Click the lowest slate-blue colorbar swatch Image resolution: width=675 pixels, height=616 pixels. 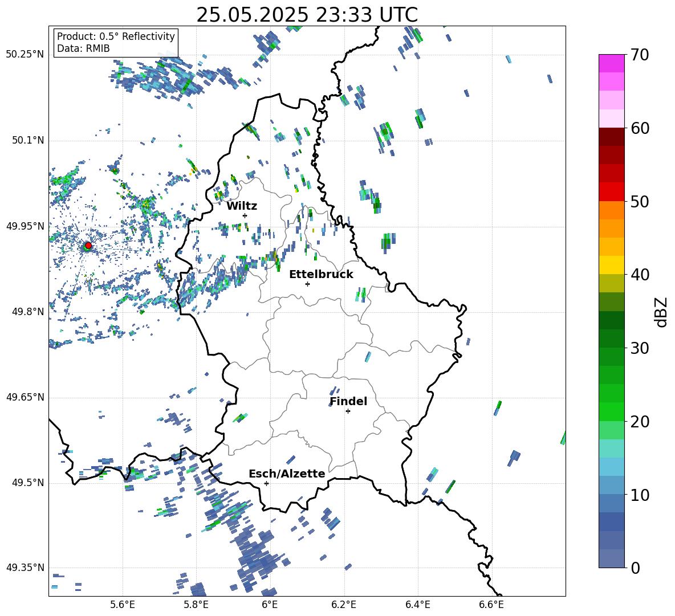point(611,558)
